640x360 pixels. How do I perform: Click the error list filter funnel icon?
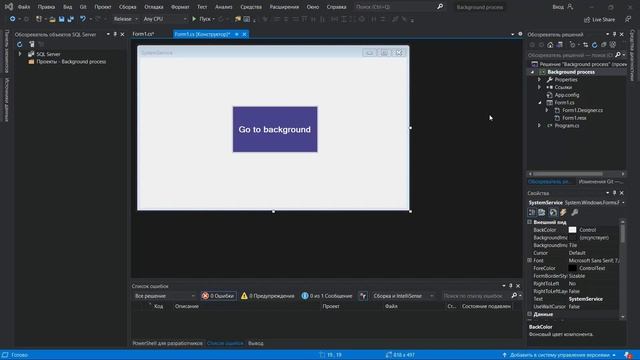363,296
